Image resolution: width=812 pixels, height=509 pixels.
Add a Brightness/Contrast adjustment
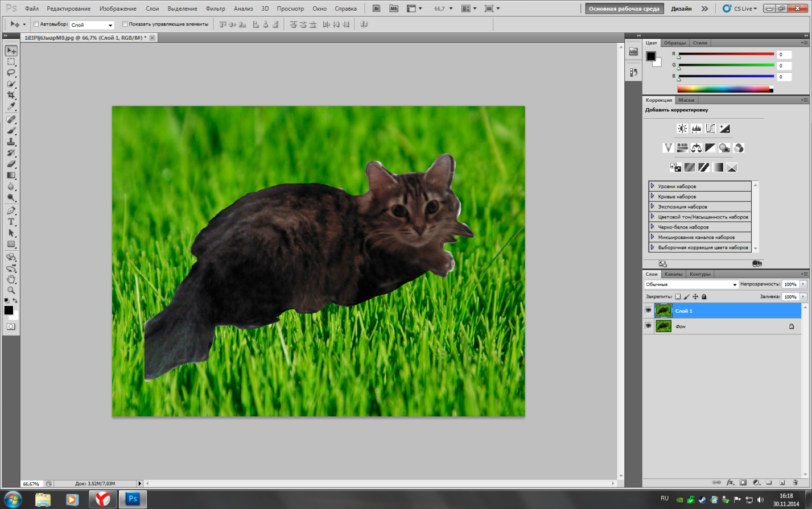pyautogui.click(x=682, y=129)
